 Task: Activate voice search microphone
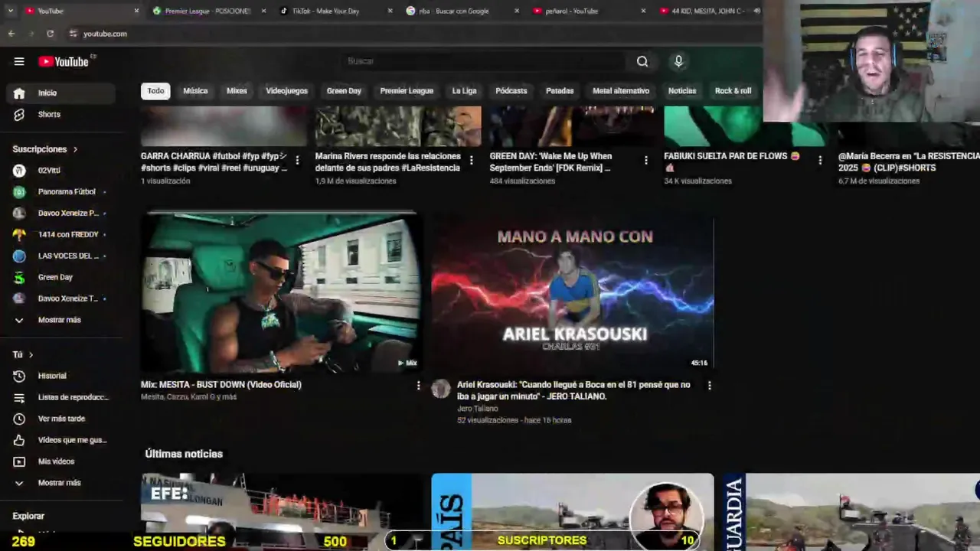(x=678, y=61)
